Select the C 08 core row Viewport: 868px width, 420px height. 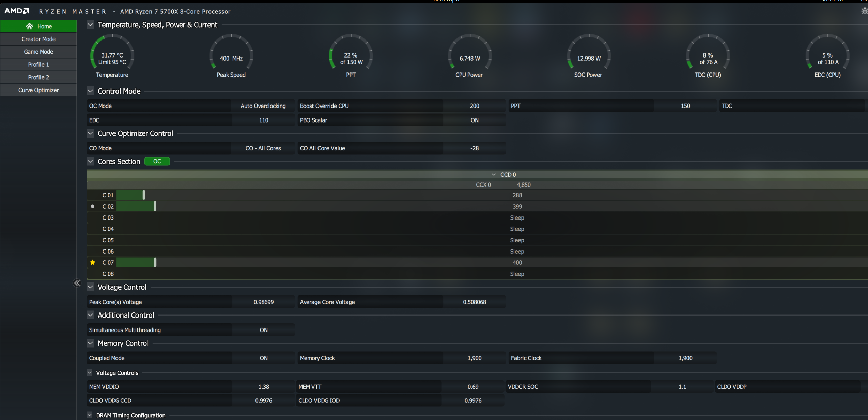[477, 274]
